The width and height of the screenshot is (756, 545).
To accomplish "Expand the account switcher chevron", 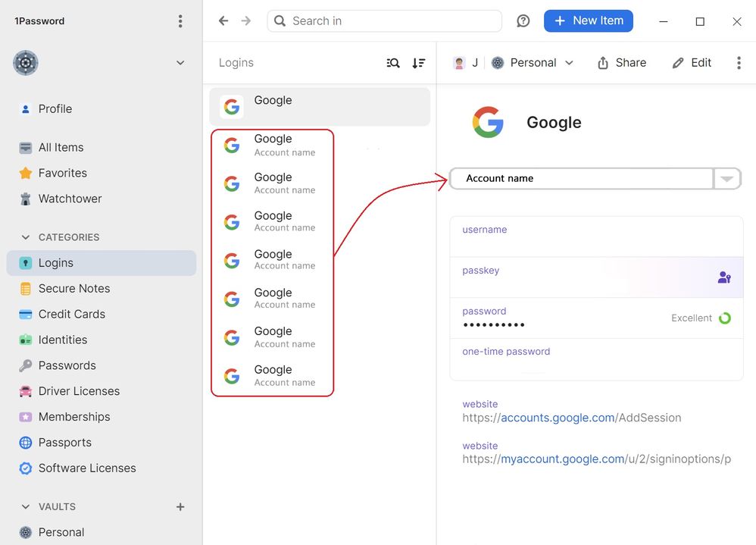I will point(180,63).
